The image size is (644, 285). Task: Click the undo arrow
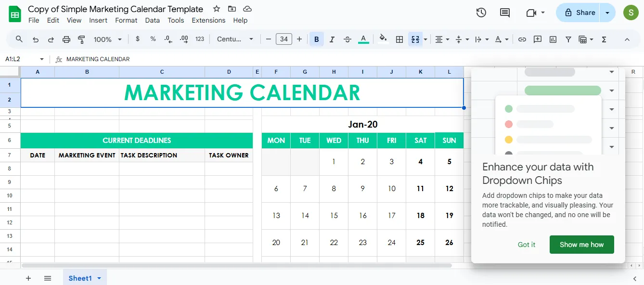35,39
